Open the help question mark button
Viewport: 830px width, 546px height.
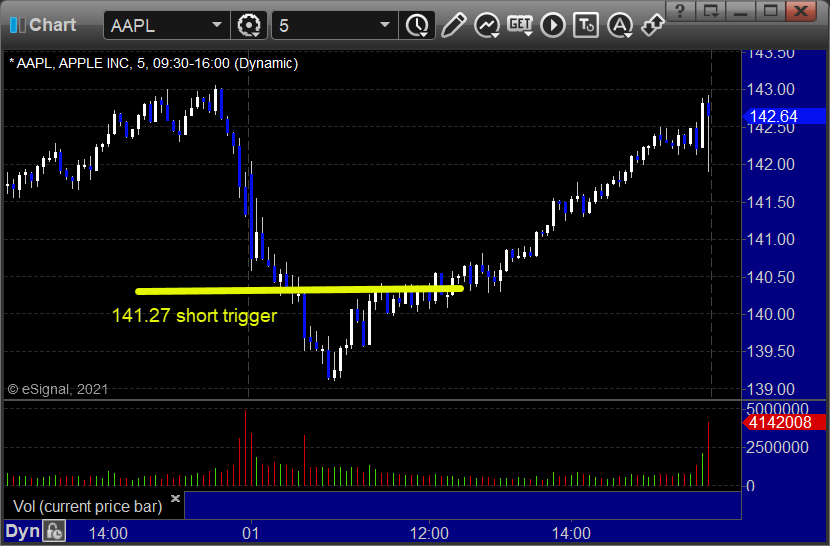coord(680,11)
